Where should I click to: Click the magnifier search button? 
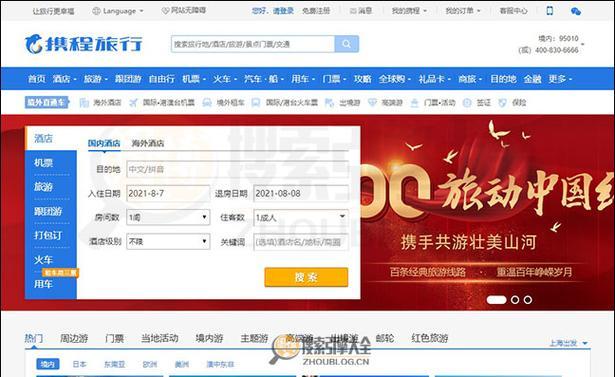click(x=346, y=44)
